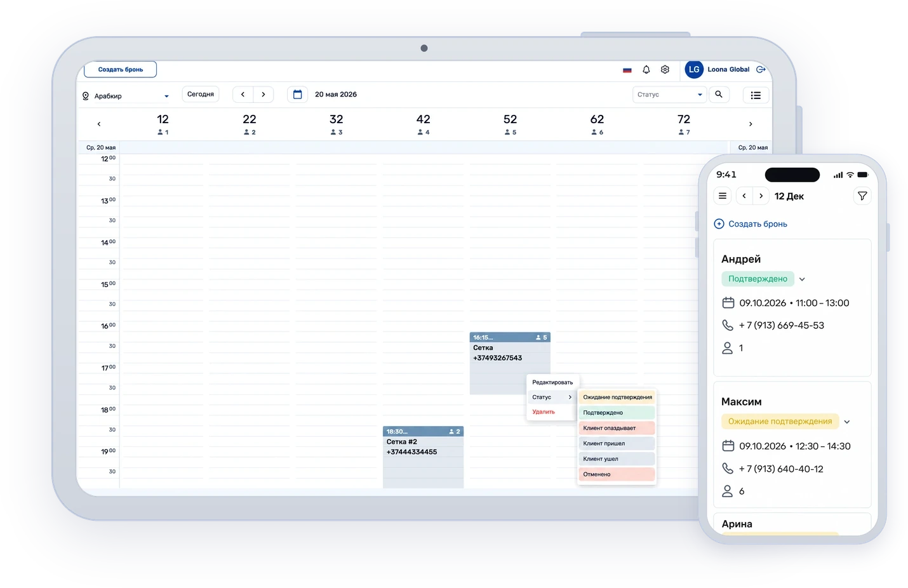Expand Андрей's Подтверждено status chevron
908x588 pixels.
coord(802,279)
